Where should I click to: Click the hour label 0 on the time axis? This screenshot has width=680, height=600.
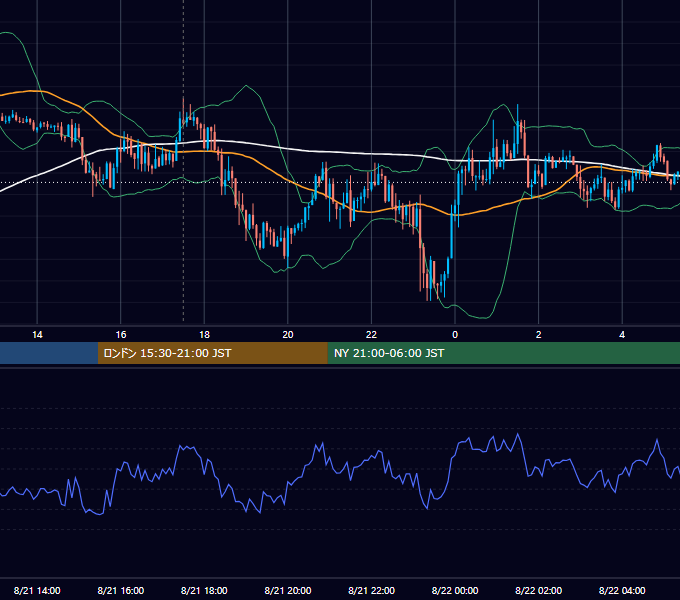click(x=455, y=335)
